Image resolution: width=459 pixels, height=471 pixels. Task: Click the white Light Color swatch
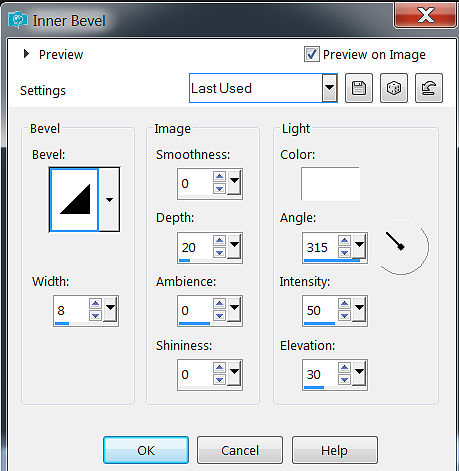click(330, 184)
